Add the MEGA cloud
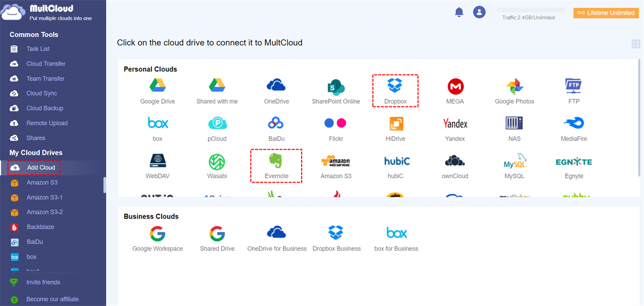Image resolution: width=644 pixels, height=306 pixels. click(455, 91)
